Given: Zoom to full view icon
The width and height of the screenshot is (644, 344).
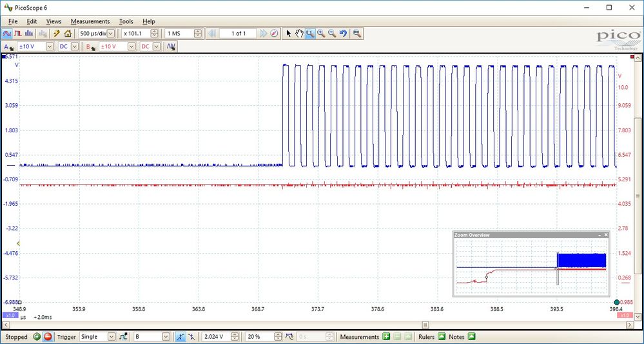Looking at the screenshot, I should [x=357, y=34].
